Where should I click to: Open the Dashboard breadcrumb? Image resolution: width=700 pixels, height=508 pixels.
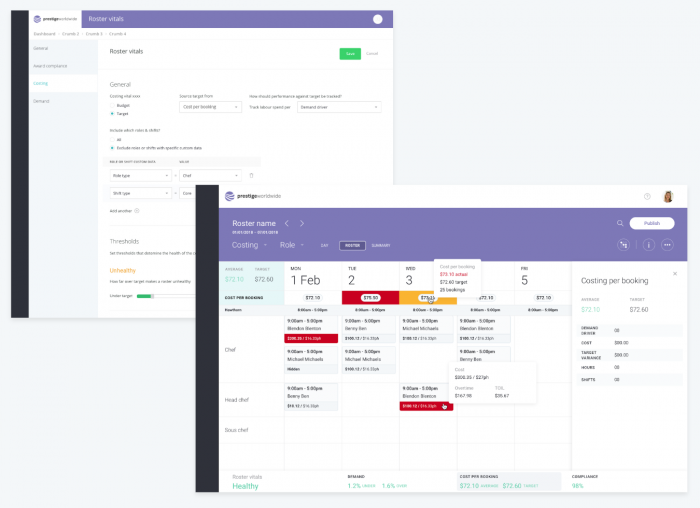tap(45, 34)
